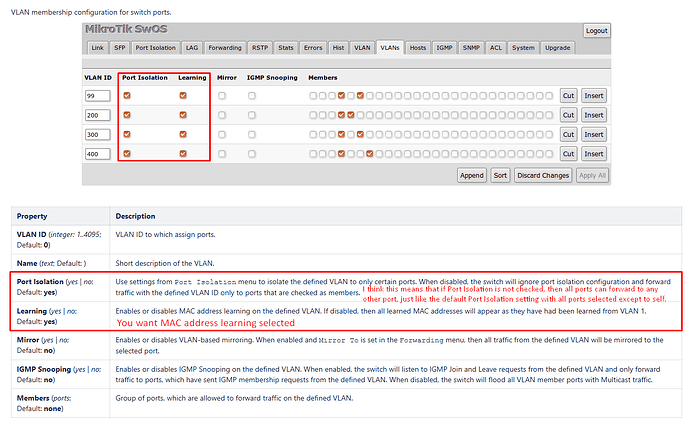Enable Mirror for VLAN 300
690x421 pixels.
222,134
